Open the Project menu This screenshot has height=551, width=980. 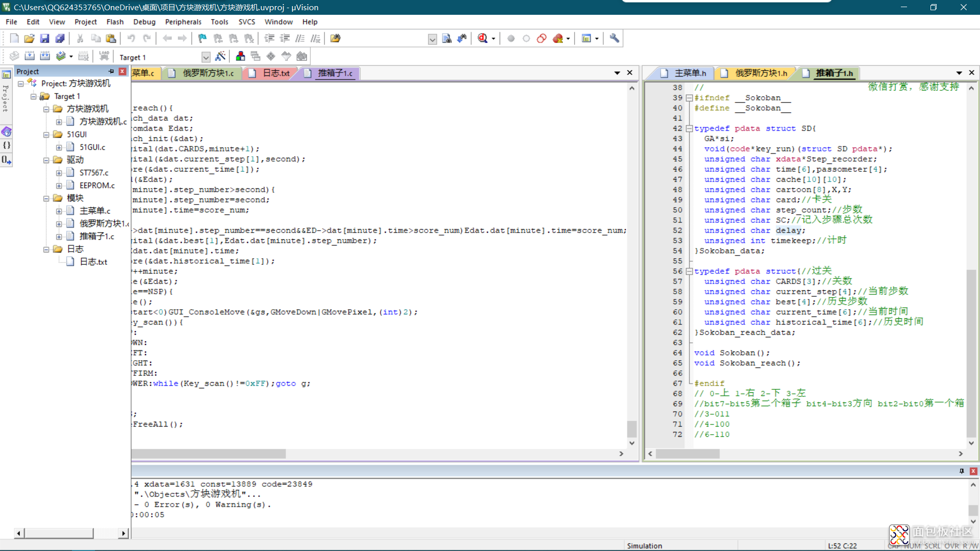tap(85, 22)
